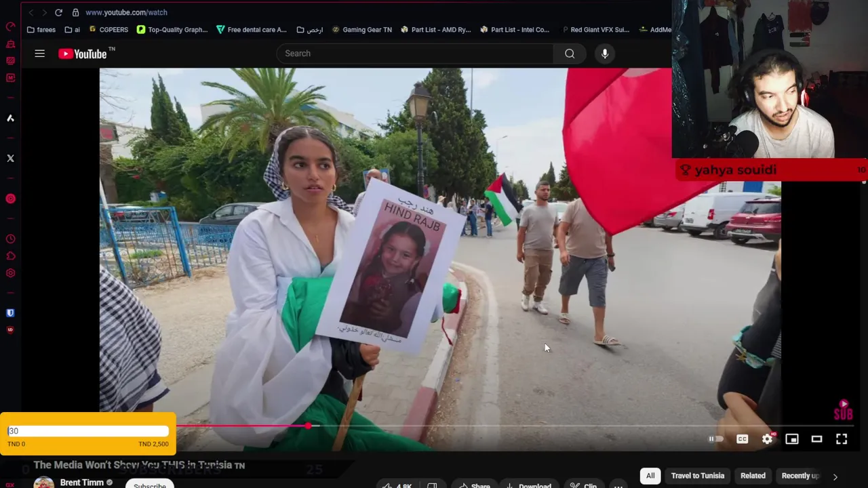The width and height of the screenshot is (868, 488).
Task: Select the Related filter chip
Action: pyautogui.click(x=753, y=476)
